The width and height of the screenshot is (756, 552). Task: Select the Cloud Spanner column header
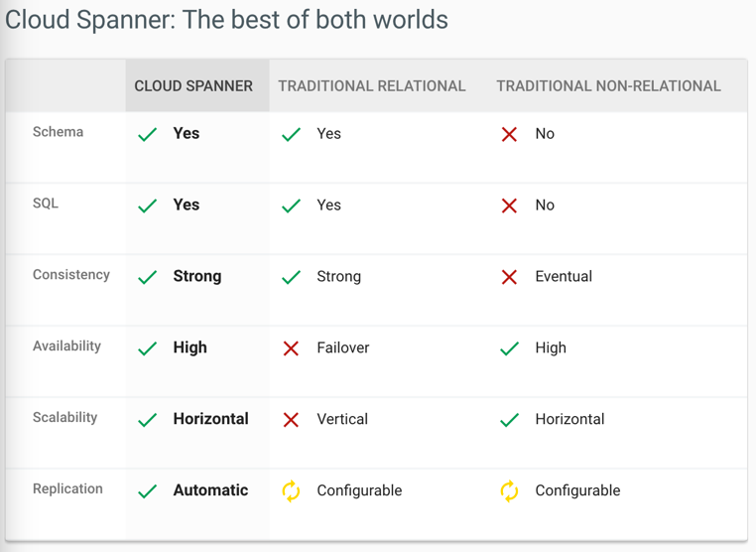point(193,86)
